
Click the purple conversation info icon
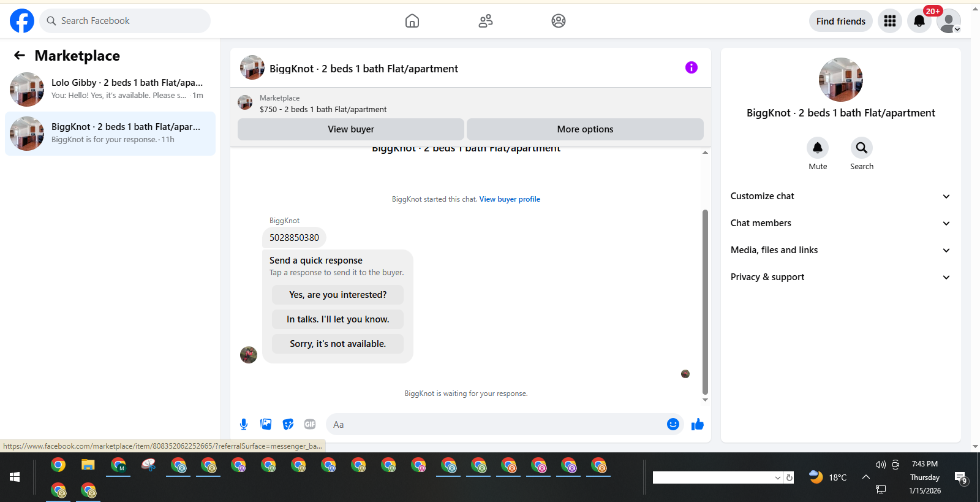(692, 67)
